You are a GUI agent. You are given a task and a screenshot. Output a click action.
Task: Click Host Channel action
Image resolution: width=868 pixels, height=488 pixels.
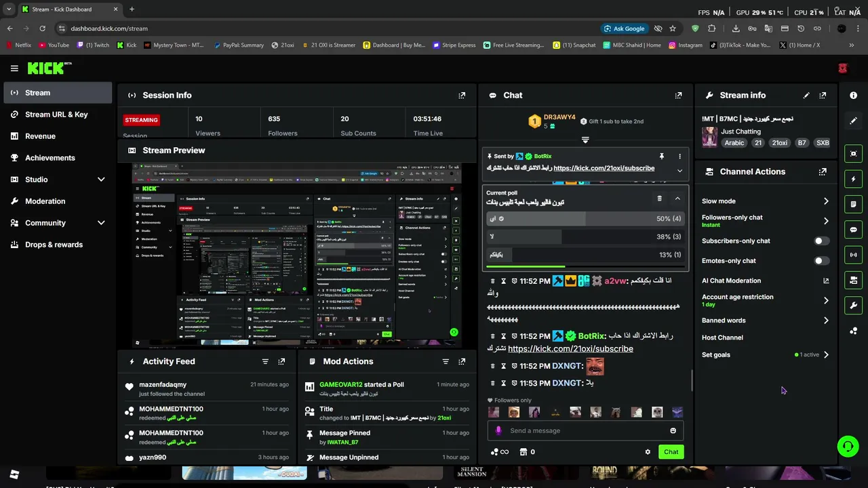tap(722, 338)
